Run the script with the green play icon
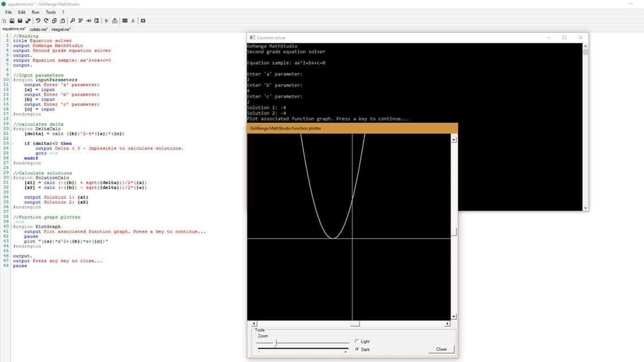This screenshot has height=362, width=644. tap(106, 21)
